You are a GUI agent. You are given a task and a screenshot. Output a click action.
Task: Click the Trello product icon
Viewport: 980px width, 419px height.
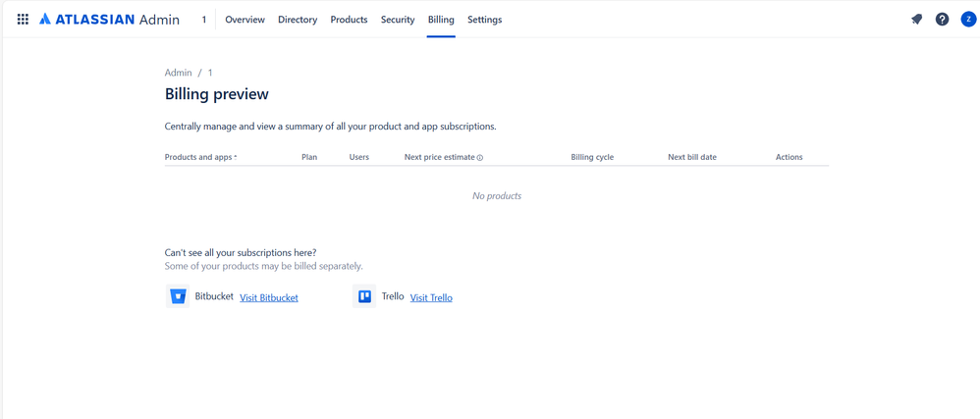click(364, 296)
